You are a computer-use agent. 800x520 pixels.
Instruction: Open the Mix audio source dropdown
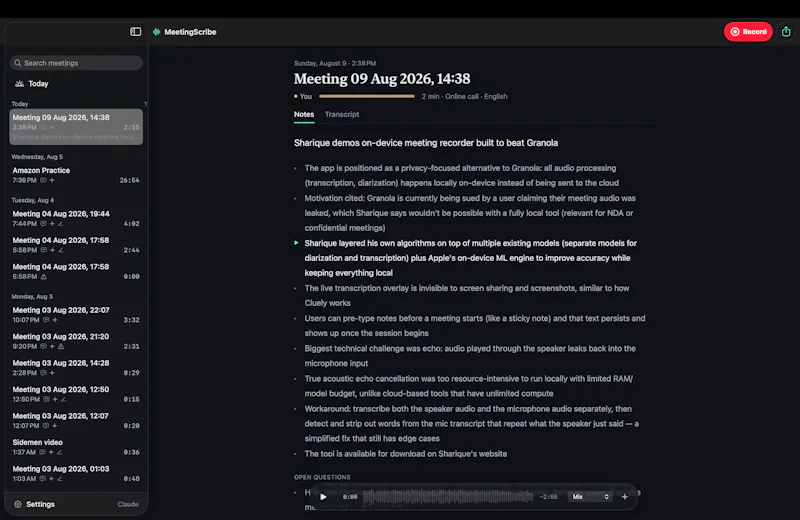tap(590, 497)
